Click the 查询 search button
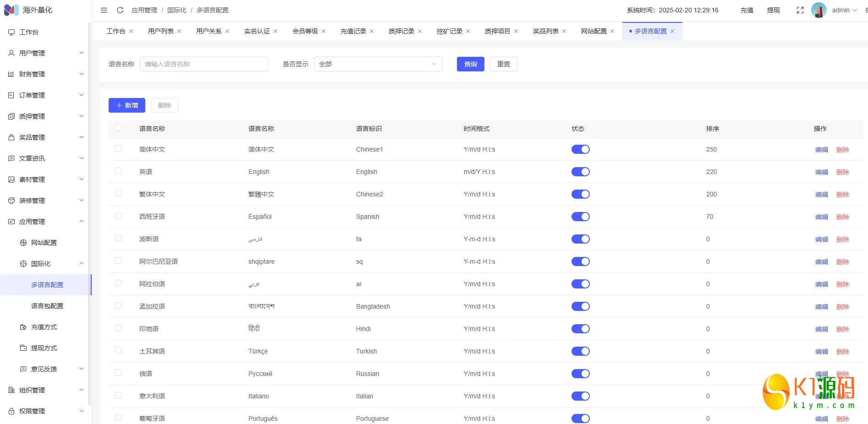The image size is (868, 424). pyautogui.click(x=470, y=64)
